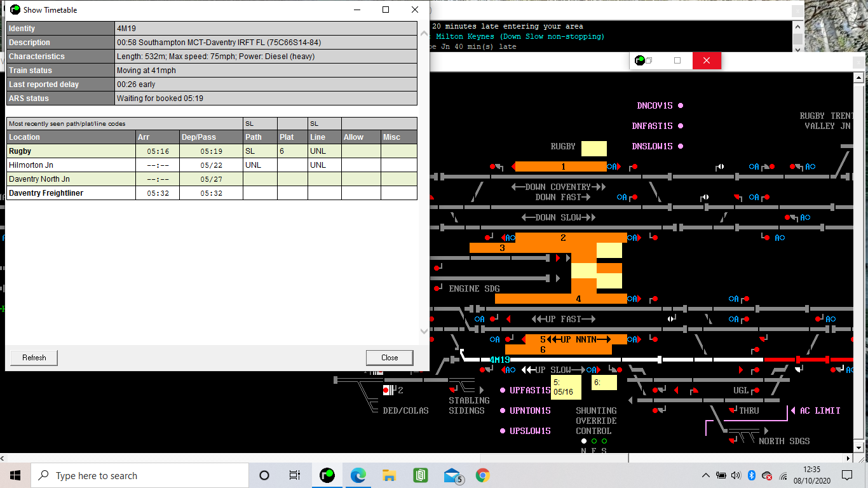Click the taskbar search box
868x488 pixels.
click(140, 475)
